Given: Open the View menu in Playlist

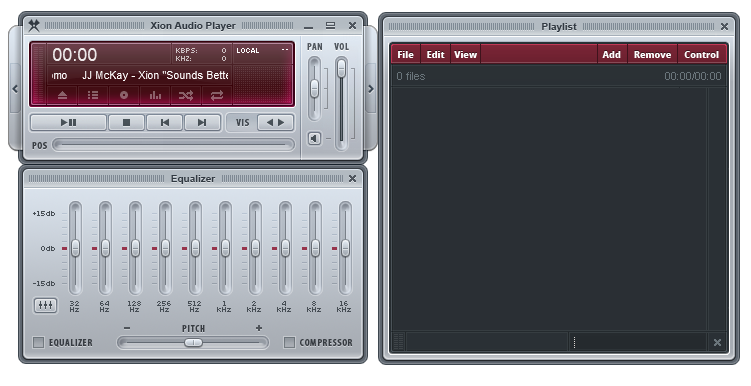Looking at the screenshot, I should coord(466,55).
